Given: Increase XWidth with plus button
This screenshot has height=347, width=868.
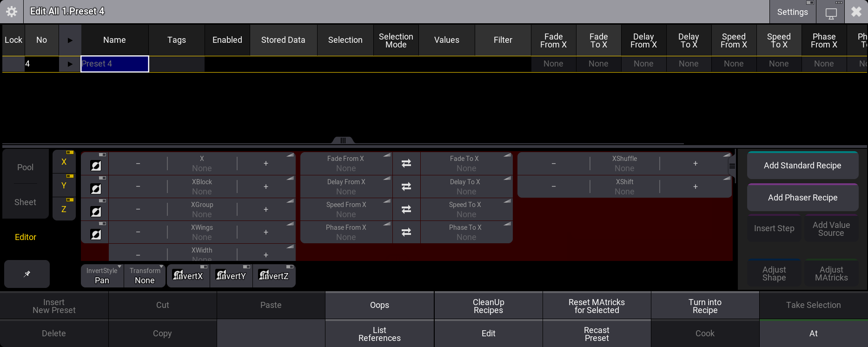Looking at the screenshot, I should 266,254.
